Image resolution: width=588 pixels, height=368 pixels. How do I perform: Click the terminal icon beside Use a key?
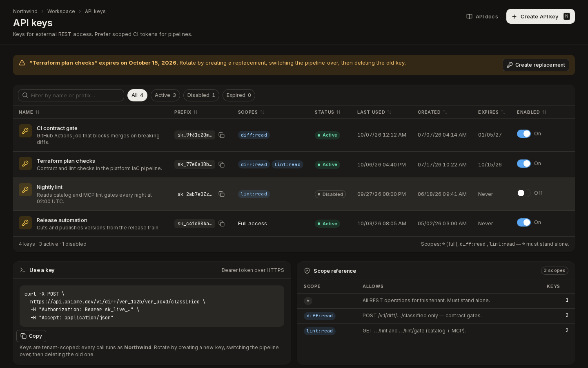(23, 270)
